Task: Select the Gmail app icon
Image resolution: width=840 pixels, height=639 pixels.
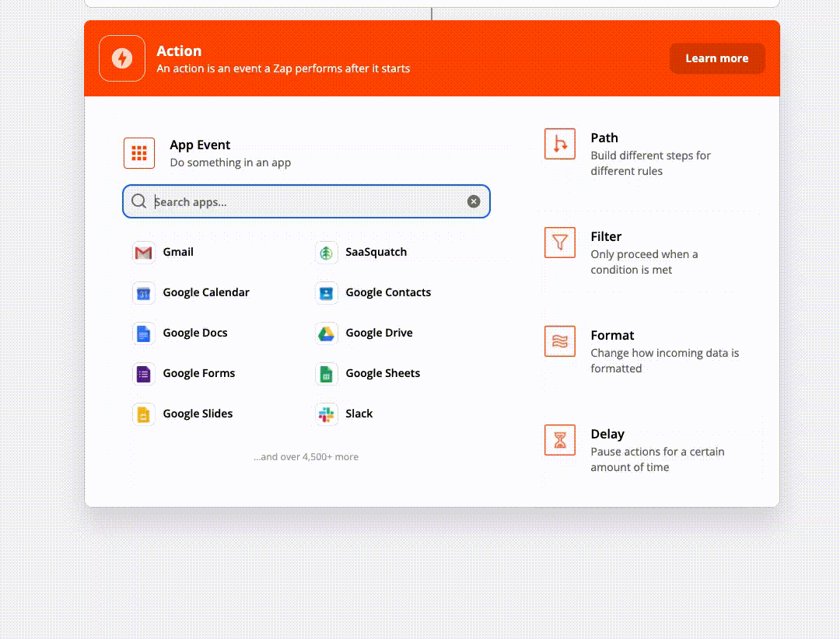Action: tap(143, 252)
